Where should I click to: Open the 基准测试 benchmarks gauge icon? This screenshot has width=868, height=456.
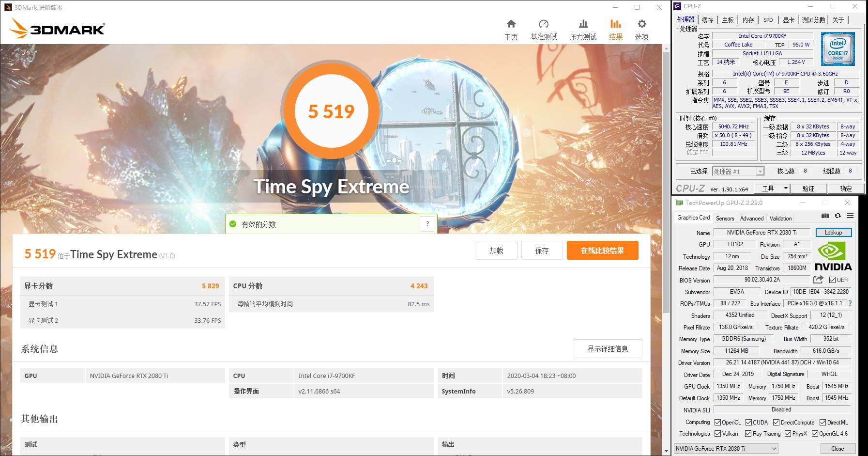(544, 24)
